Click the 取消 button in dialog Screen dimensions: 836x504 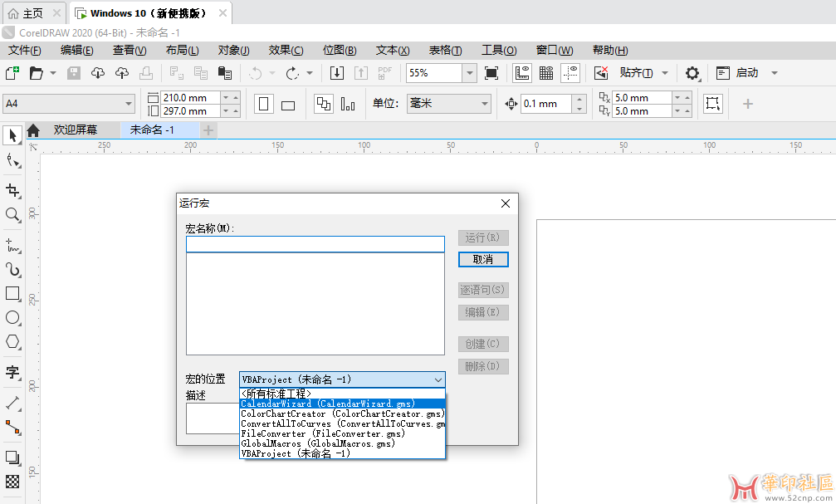point(483,260)
